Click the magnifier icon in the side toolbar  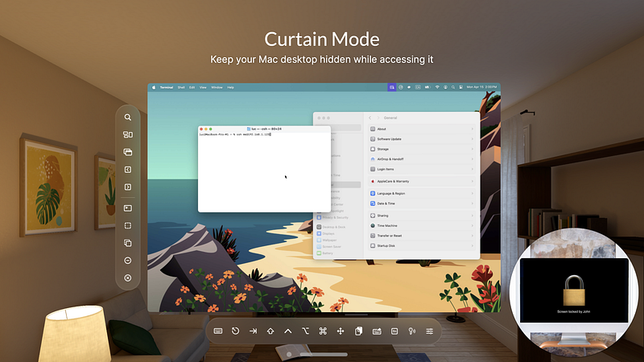tap(128, 117)
